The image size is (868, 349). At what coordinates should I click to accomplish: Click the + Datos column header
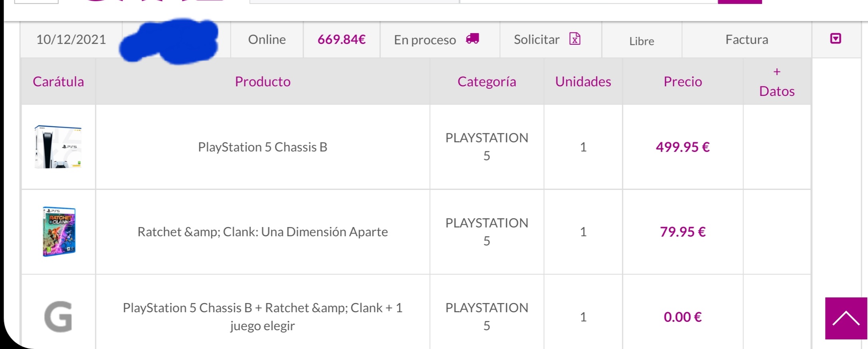pyautogui.click(x=777, y=82)
